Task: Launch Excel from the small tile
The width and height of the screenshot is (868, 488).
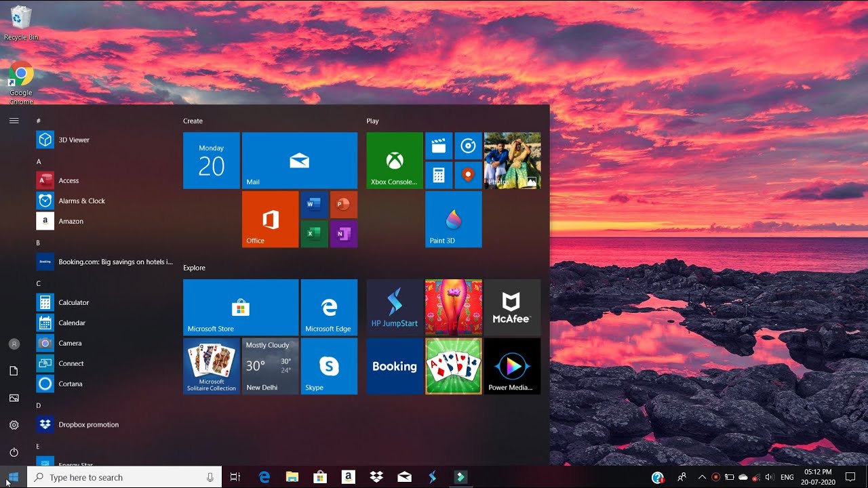Action: 314,234
